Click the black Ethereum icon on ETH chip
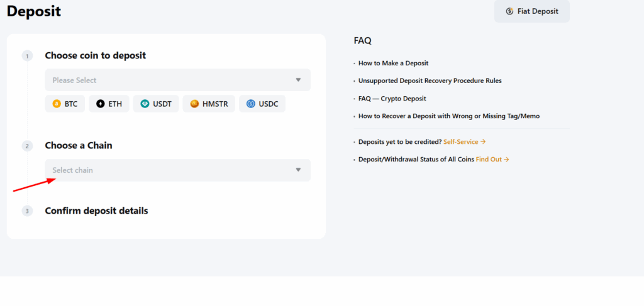 tap(101, 104)
